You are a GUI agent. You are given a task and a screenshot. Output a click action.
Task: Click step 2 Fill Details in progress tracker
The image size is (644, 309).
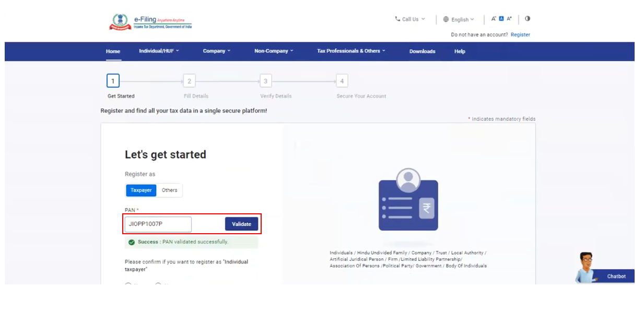pyautogui.click(x=189, y=81)
